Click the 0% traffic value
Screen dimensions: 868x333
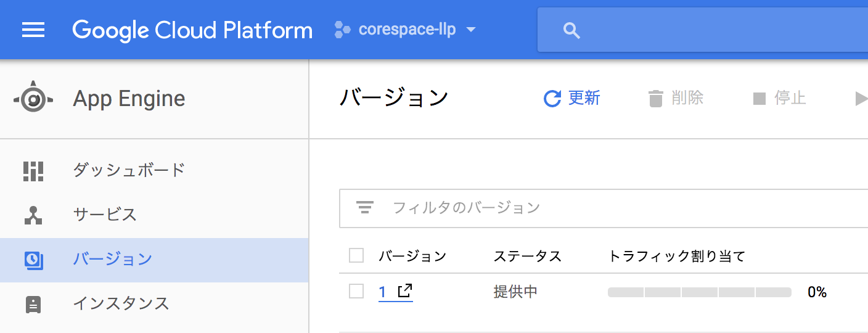click(x=817, y=292)
